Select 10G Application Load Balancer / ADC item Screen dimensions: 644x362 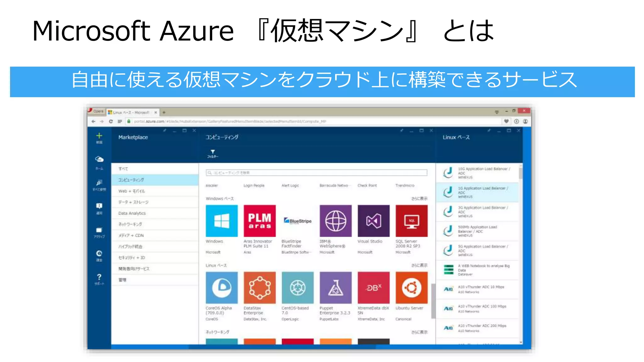(477, 173)
